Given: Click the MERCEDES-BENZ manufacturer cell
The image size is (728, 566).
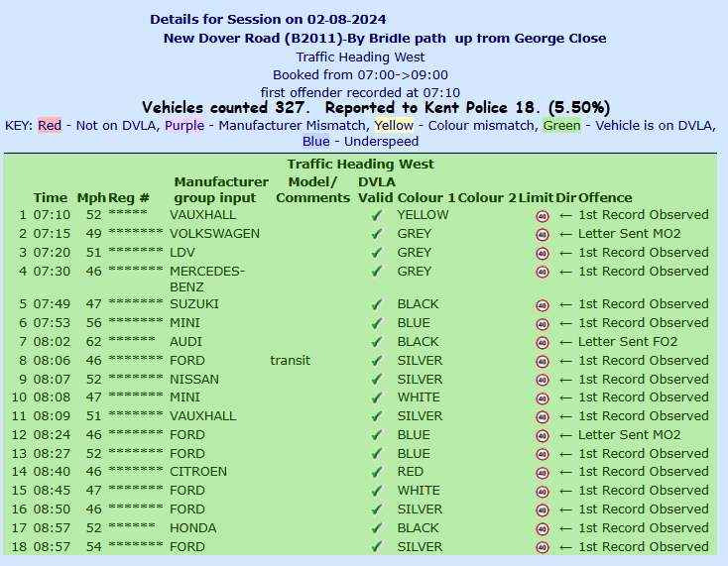Looking at the screenshot, I should (207, 279).
